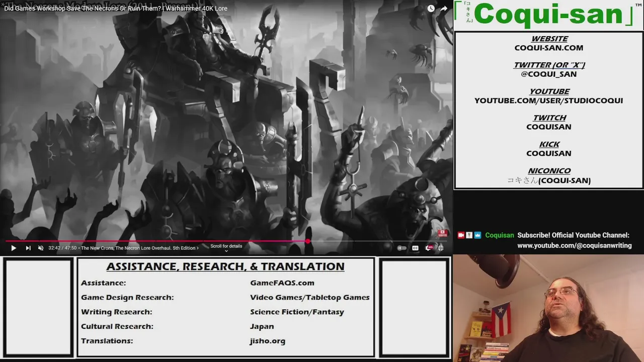Viewport: 644px width, 362px height.
Task: Click the Watch Later clock icon
Action: pos(431,9)
